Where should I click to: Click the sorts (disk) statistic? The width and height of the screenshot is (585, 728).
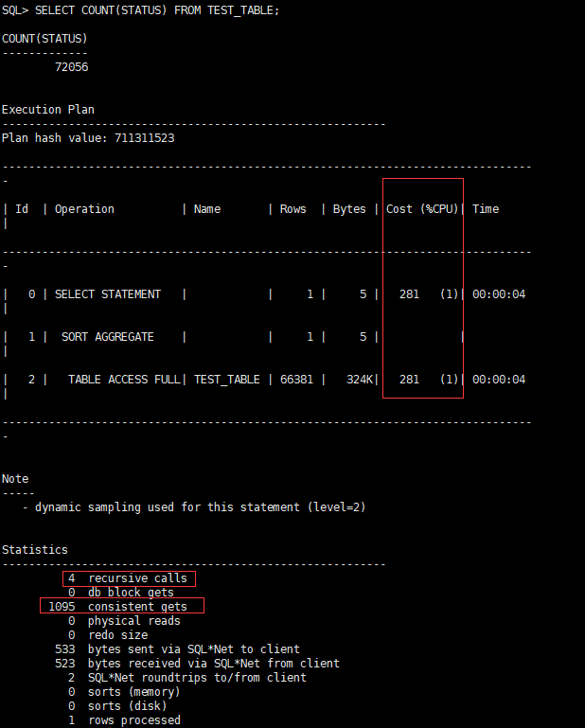(x=117, y=706)
